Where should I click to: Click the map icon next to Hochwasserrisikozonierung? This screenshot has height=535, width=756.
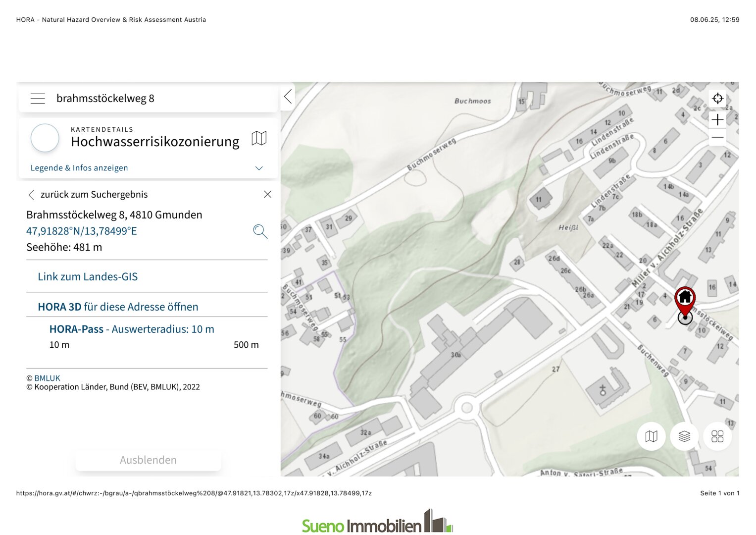coord(259,138)
